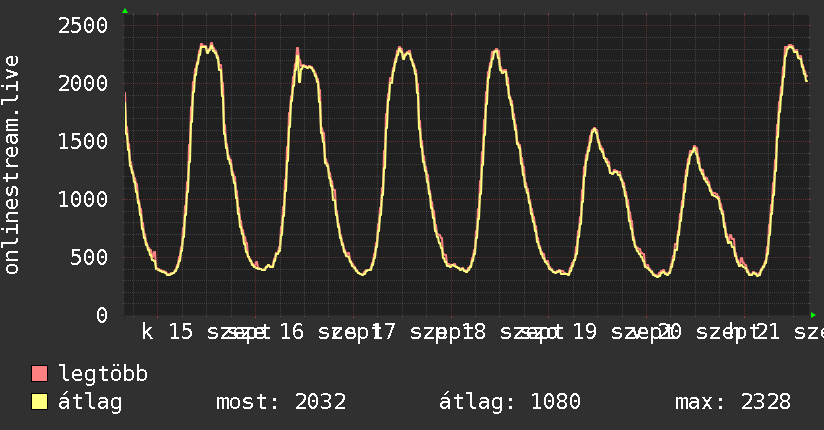
Task: Click the legtöbb legend label
Action: click(x=103, y=374)
